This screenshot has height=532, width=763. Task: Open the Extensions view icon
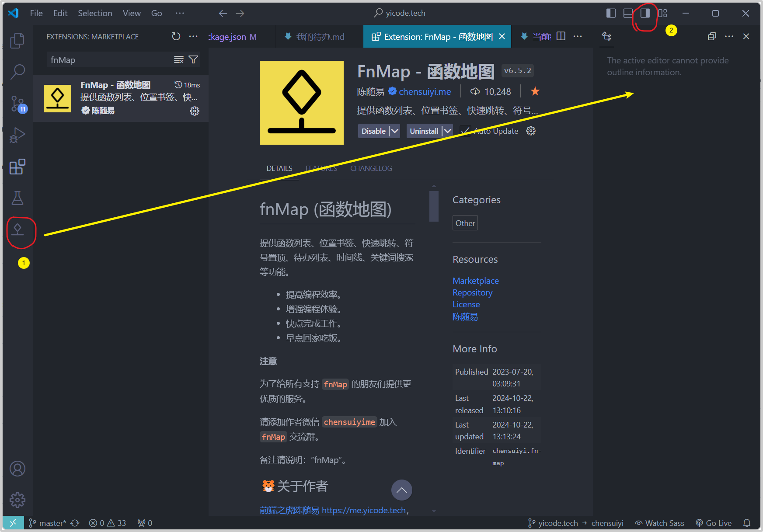point(17,167)
